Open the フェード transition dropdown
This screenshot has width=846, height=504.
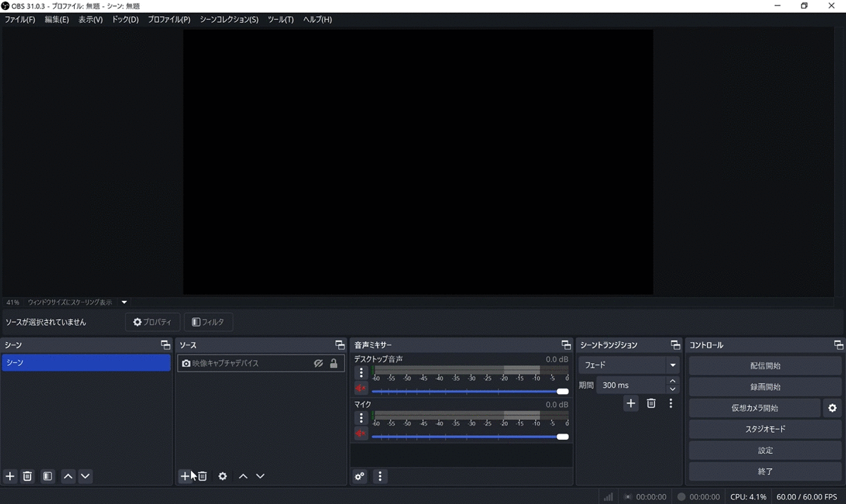[x=629, y=365]
